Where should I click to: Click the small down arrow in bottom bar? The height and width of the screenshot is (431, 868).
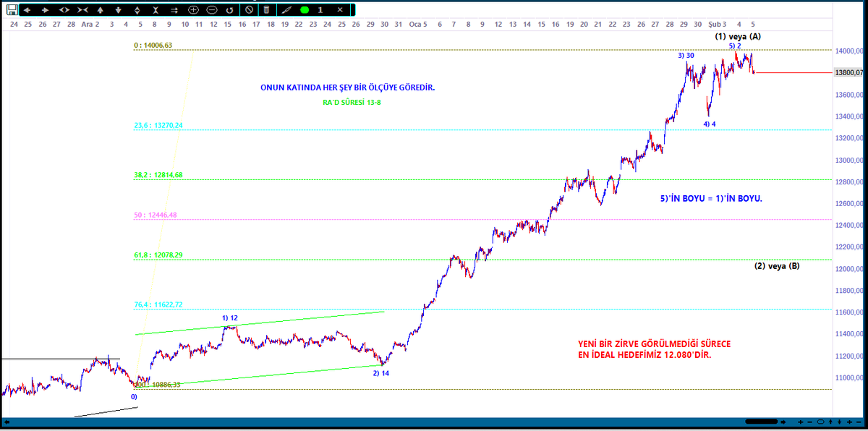tap(839, 422)
